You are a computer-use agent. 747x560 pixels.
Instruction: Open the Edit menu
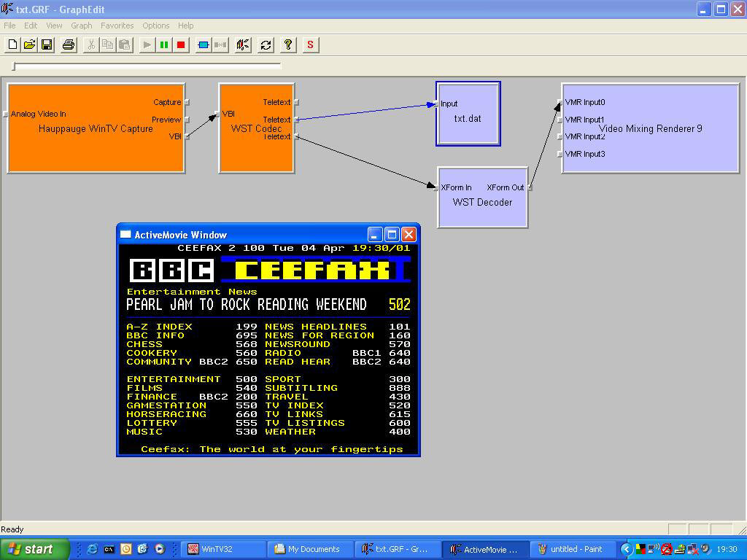pyautogui.click(x=31, y=26)
